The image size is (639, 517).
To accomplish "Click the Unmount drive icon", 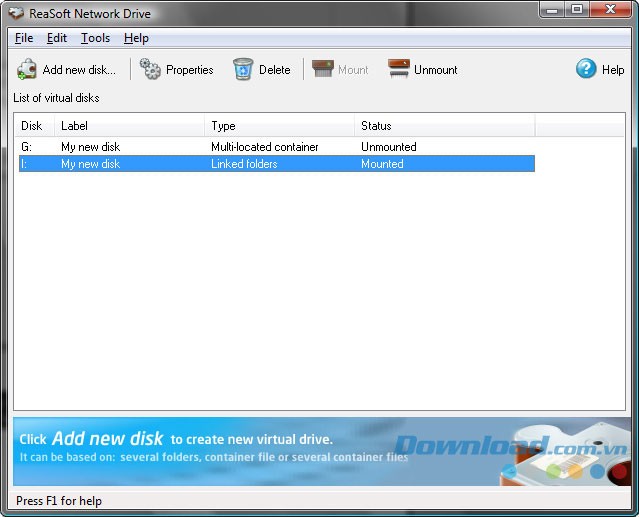I will point(399,68).
